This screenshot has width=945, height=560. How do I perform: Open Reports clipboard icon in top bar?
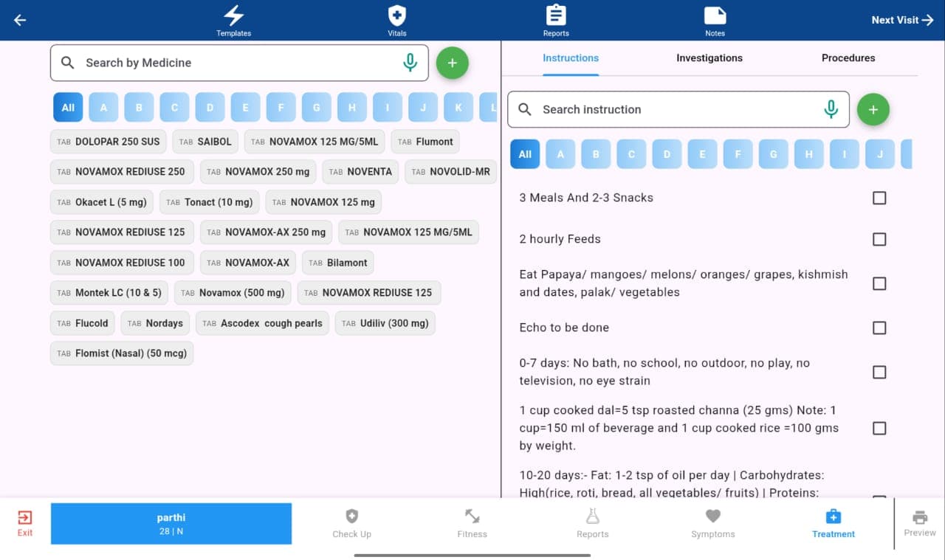click(556, 21)
